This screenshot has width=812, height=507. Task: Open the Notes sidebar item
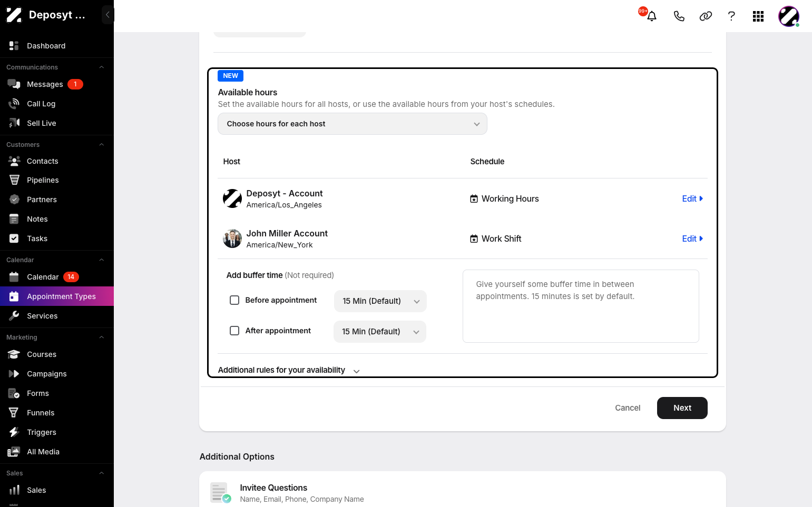(x=57, y=219)
